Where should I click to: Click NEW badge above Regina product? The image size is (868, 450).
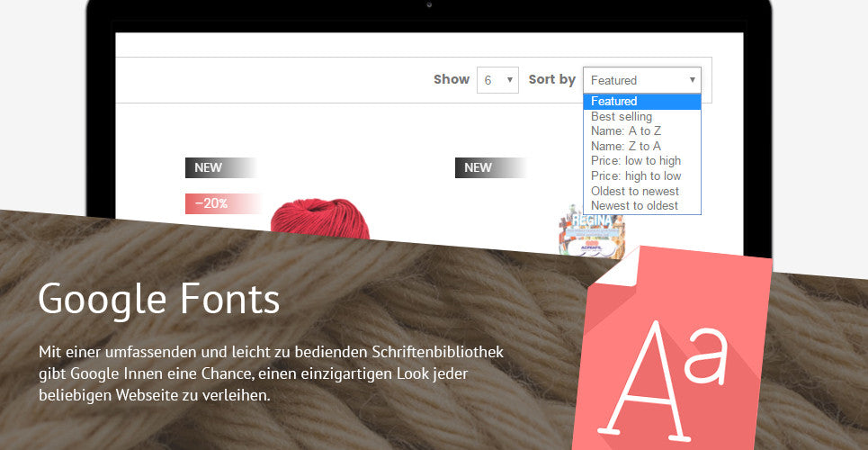click(x=490, y=168)
